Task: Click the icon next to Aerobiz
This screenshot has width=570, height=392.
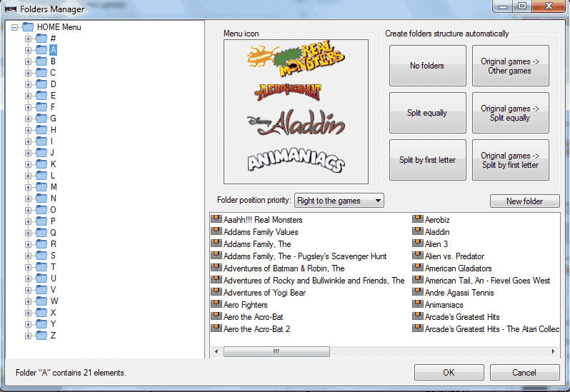Action: coord(418,219)
